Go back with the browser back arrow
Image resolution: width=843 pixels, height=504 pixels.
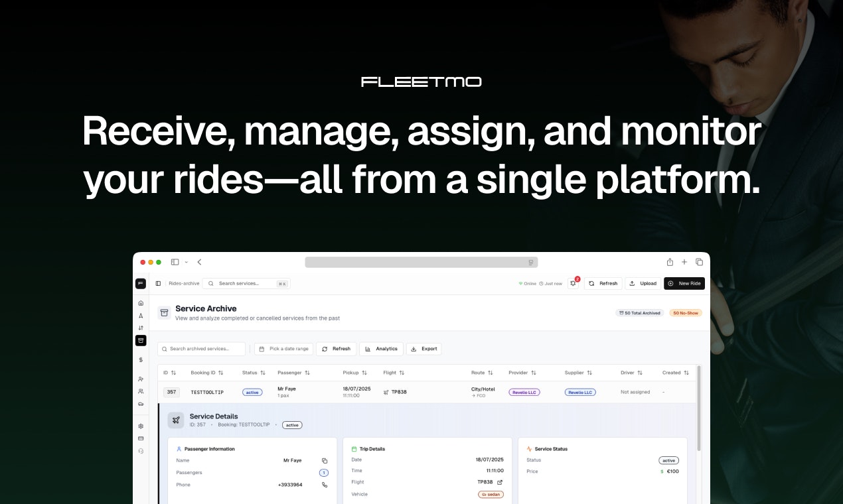pos(199,262)
